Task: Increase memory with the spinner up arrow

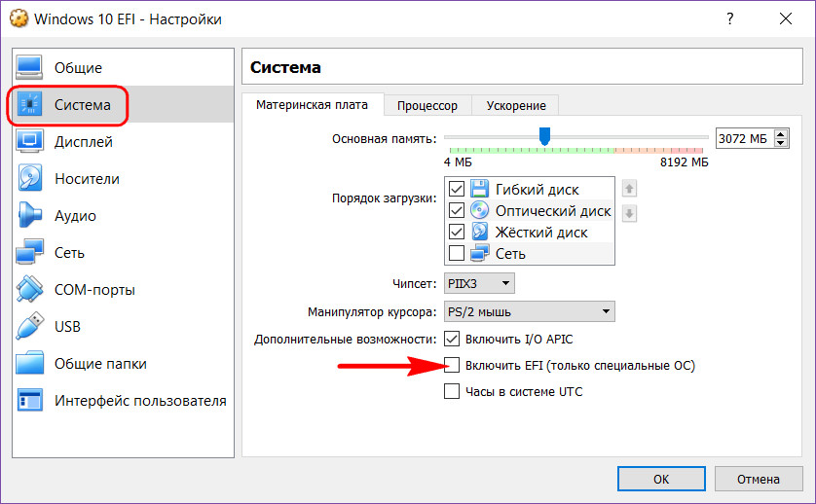Action: pos(781,134)
